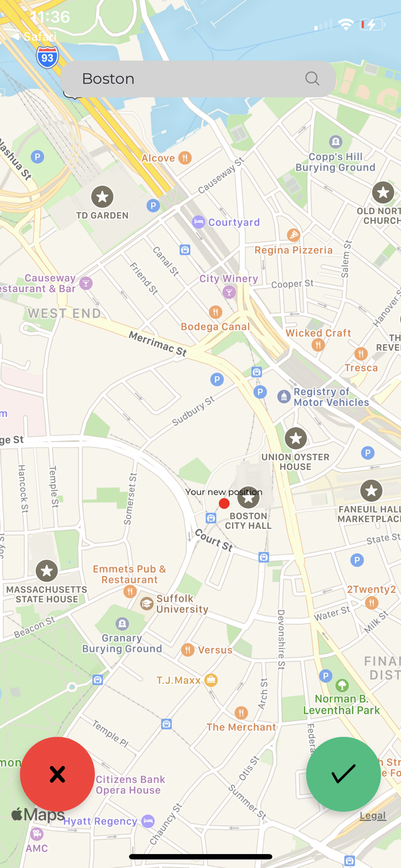Cancel with the red X button
The width and height of the screenshot is (401, 868).
pyautogui.click(x=57, y=774)
